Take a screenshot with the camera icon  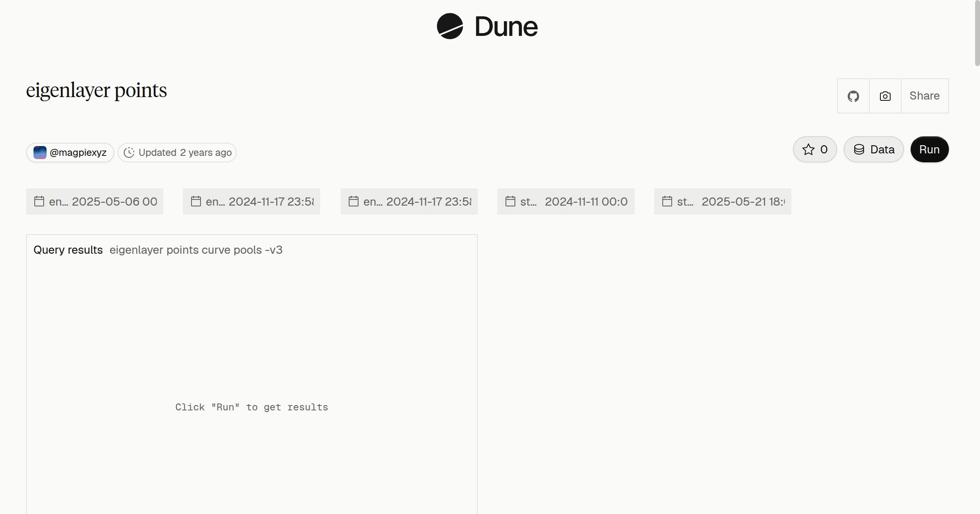885,96
